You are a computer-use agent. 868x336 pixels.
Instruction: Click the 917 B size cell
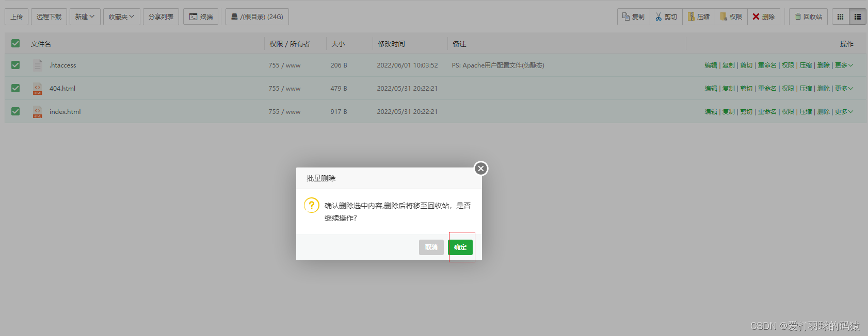[x=339, y=112]
